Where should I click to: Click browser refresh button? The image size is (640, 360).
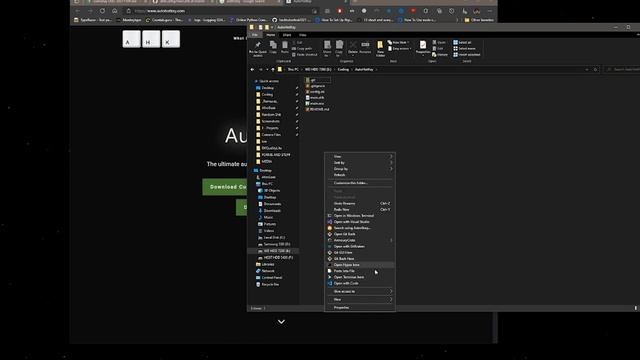[x=102, y=11]
